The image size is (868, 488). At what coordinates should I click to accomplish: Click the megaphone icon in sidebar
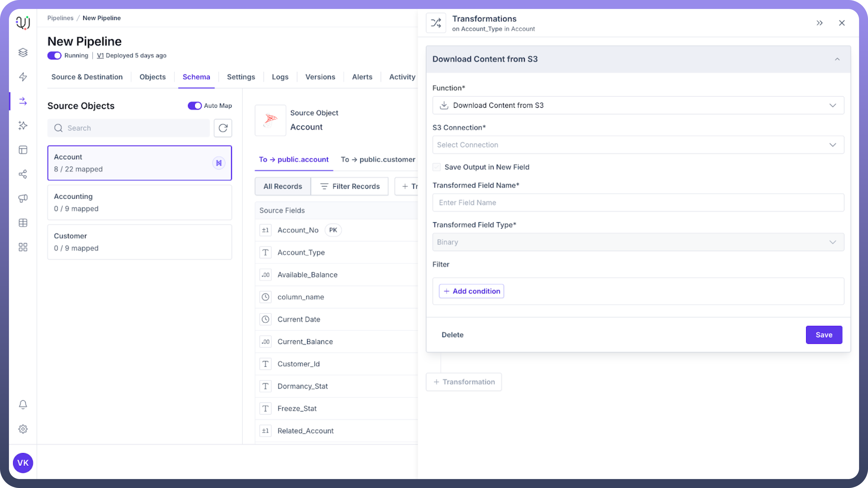pyautogui.click(x=23, y=198)
